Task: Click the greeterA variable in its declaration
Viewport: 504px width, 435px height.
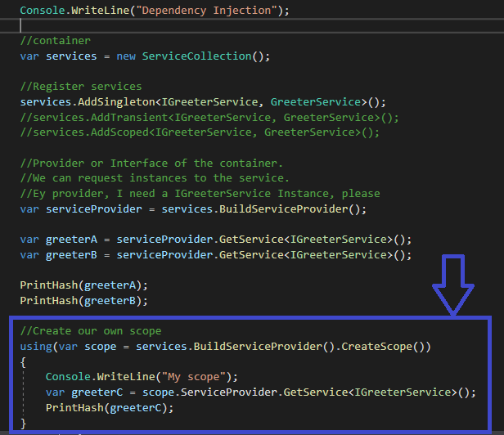Action: click(71, 240)
